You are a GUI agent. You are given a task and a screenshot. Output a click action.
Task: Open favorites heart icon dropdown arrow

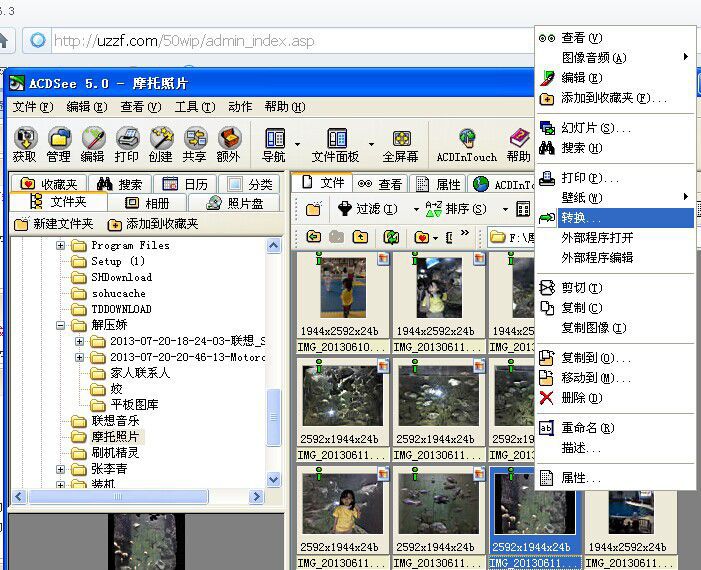point(435,238)
